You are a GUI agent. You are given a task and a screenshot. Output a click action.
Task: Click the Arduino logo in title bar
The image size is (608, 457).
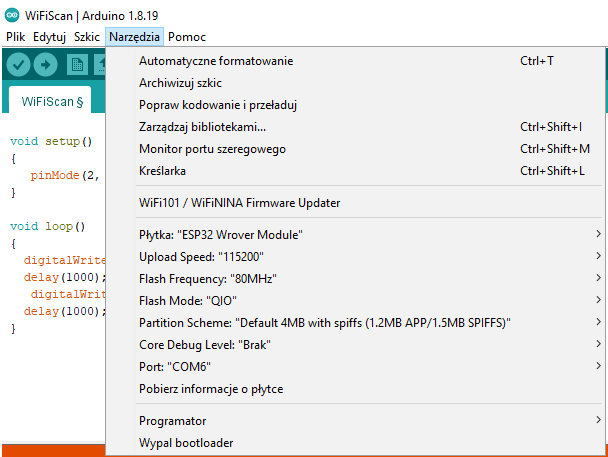(x=12, y=16)
